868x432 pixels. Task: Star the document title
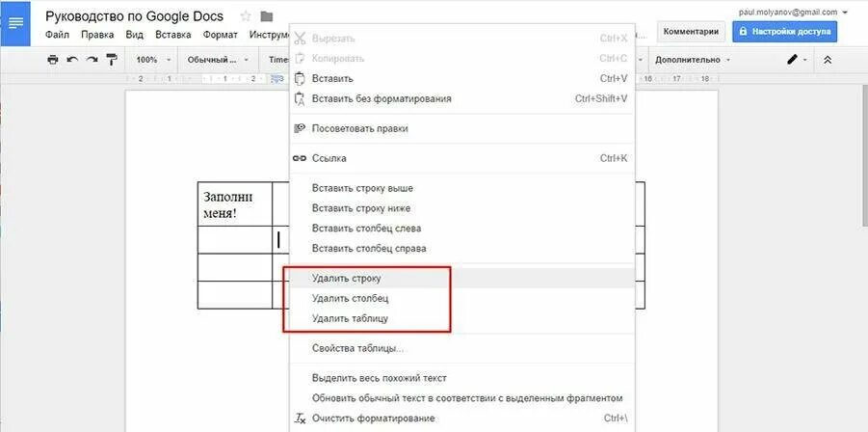pos(246,16)
